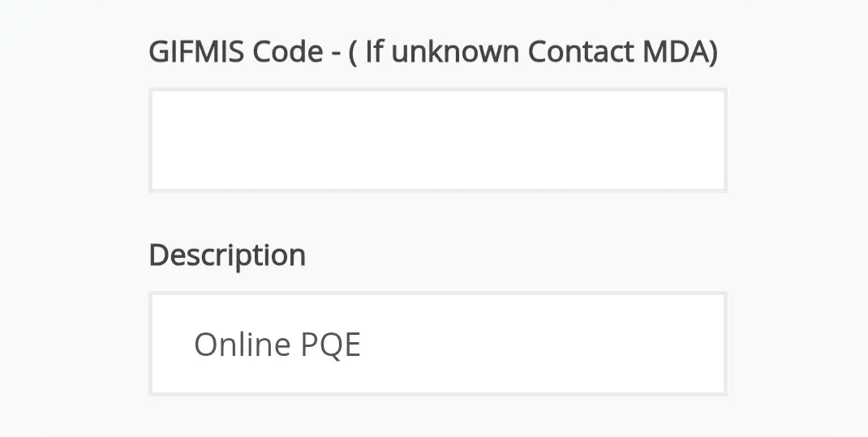Click the word 'Code' in GIFMIS label
Viewport: 868px width, 437px height.
pyautogui.click(x=287, y=53)
